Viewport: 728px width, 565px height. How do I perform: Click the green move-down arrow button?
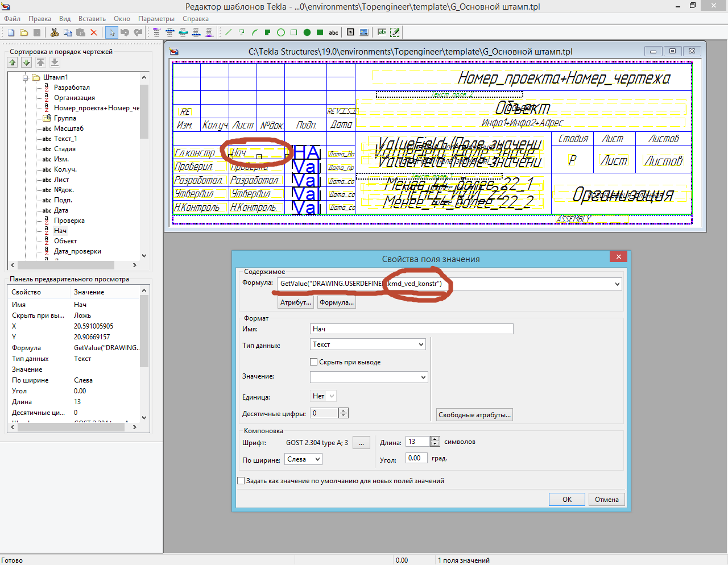coord(26,63)
